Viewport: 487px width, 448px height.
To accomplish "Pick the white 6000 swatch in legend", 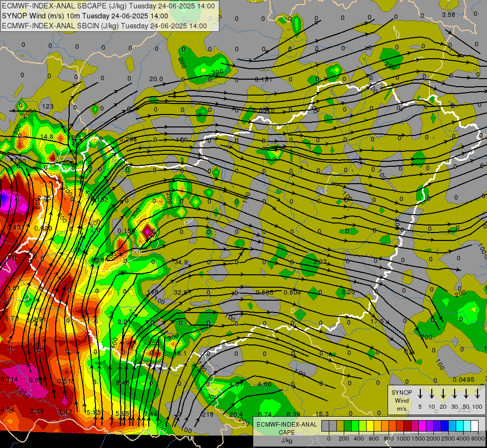I will tap(475, 426).
